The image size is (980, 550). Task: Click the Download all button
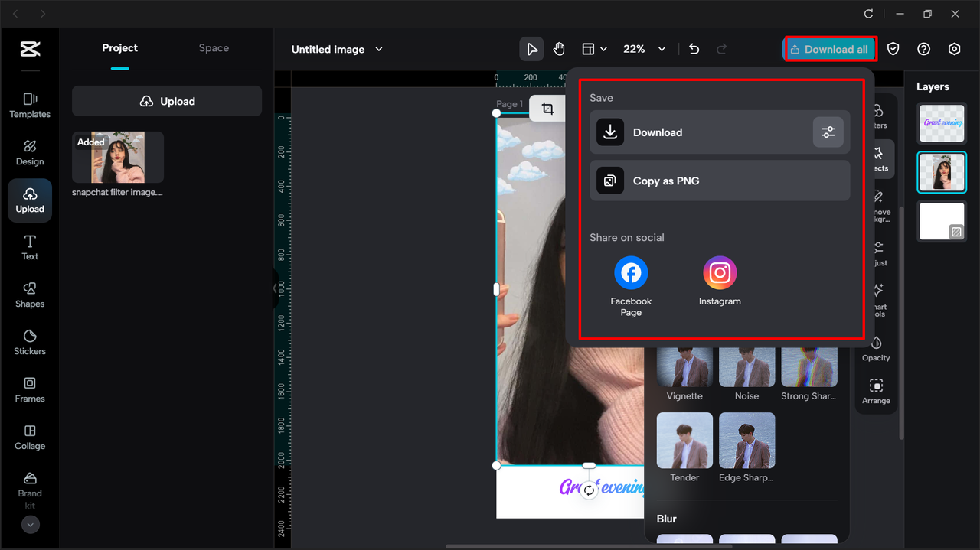click(x=830, y=48)
